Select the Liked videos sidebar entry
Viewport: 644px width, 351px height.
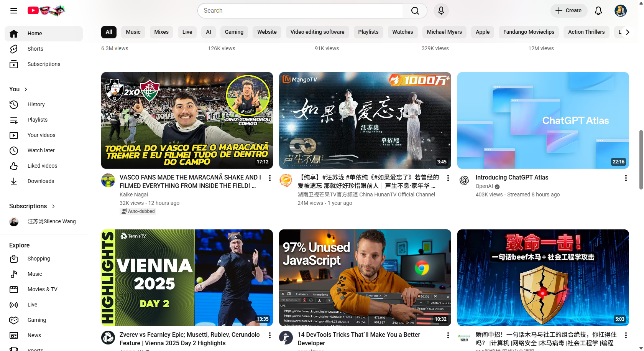tap(42, 166)
